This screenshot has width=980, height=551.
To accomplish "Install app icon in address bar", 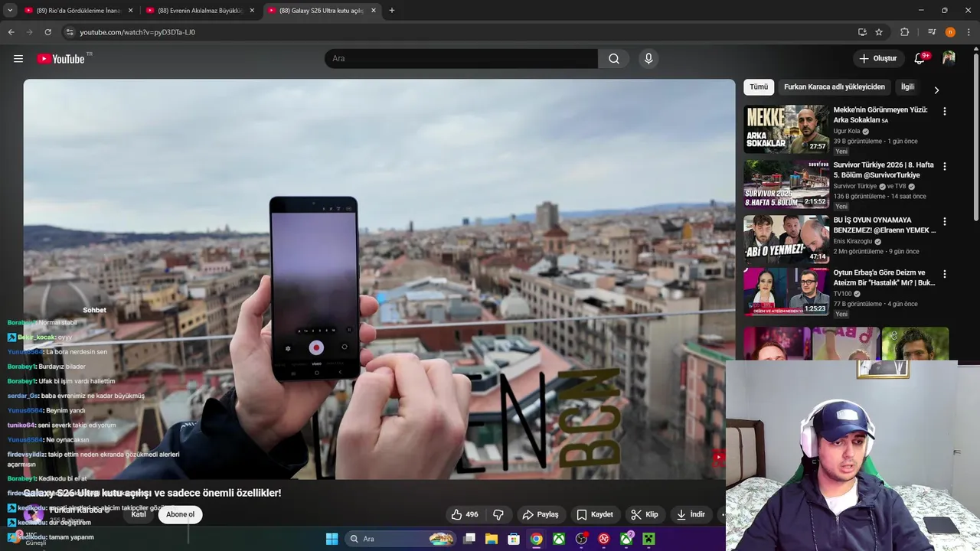I will pyautogui.click(x=862, y=32).
